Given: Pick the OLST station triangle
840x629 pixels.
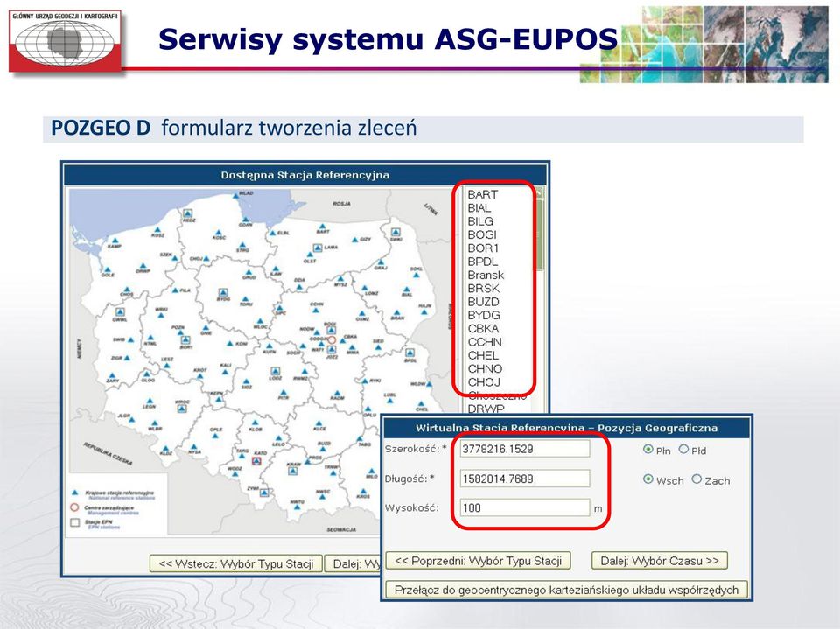Looking at the screenshot, I should coord(310,255).
